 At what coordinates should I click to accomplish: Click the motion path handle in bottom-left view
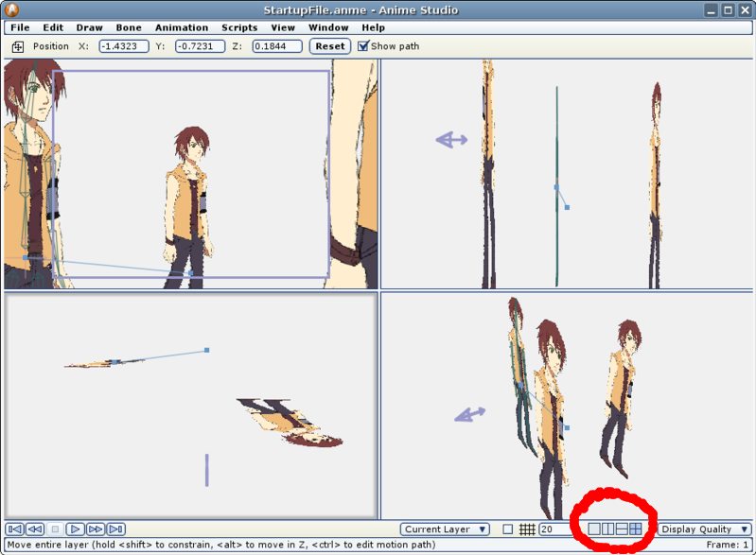point(207,350)
